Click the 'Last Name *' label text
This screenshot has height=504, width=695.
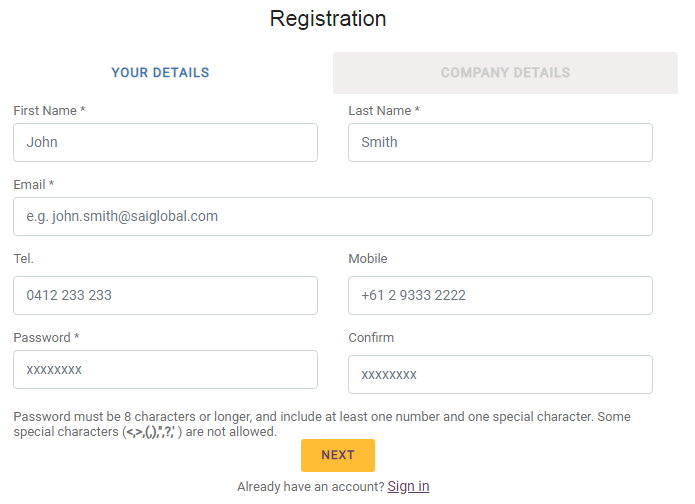coord(384,111)
